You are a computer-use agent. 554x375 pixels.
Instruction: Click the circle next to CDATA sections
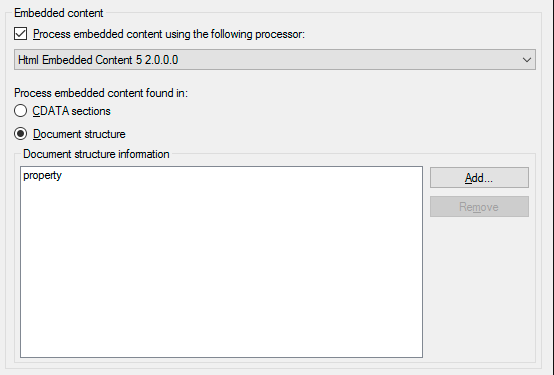click(20, 111)
